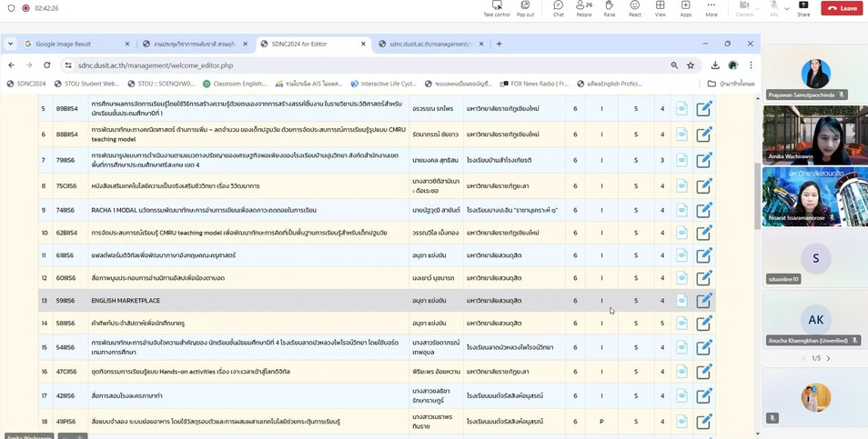View details eye icon for row 14
Screen dimensions: 868x439
pyautogui.click(x=681, y=323)
